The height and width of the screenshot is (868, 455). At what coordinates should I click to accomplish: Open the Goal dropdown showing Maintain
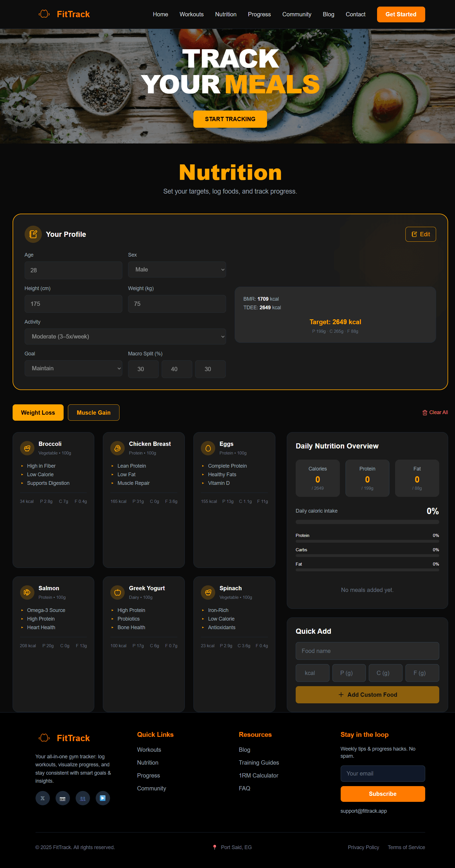click(73, 368)
